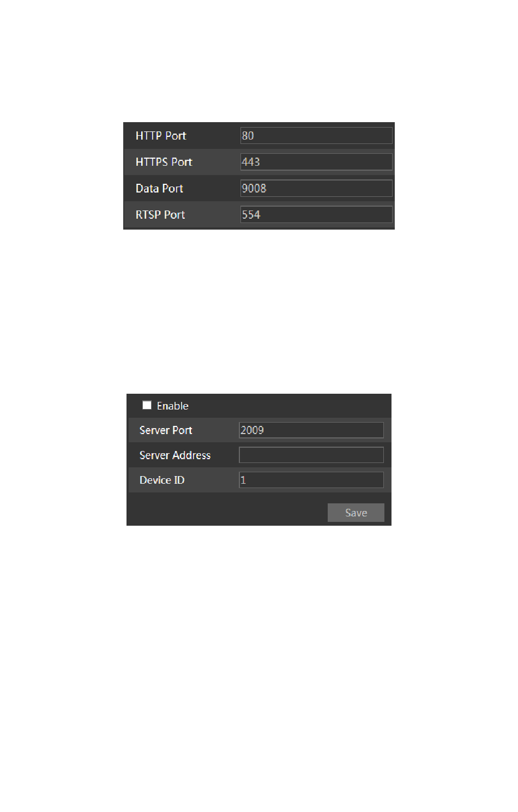
Task: Click the value 80 in HTTP Port
Action: [248, 136]
